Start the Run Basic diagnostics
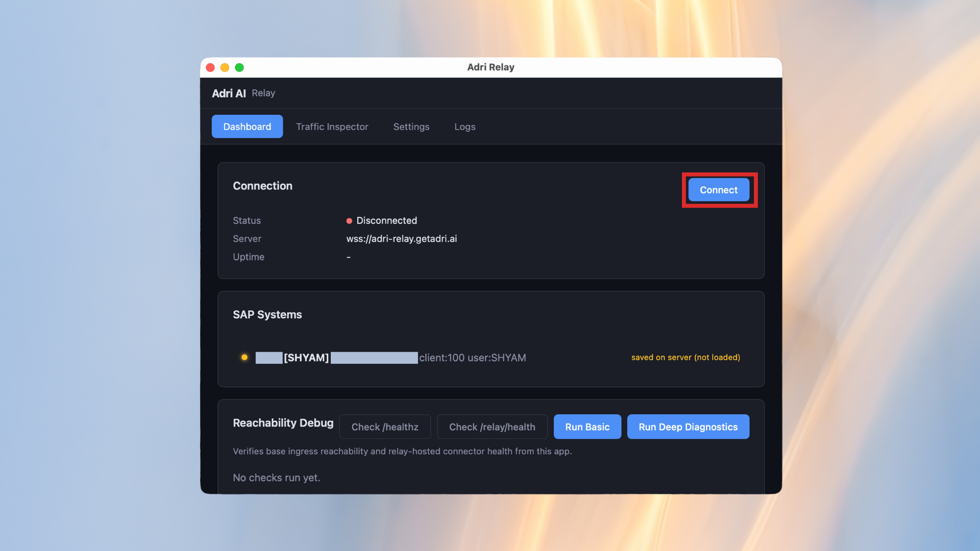The image size is (980, 551). tap(587, 427)
